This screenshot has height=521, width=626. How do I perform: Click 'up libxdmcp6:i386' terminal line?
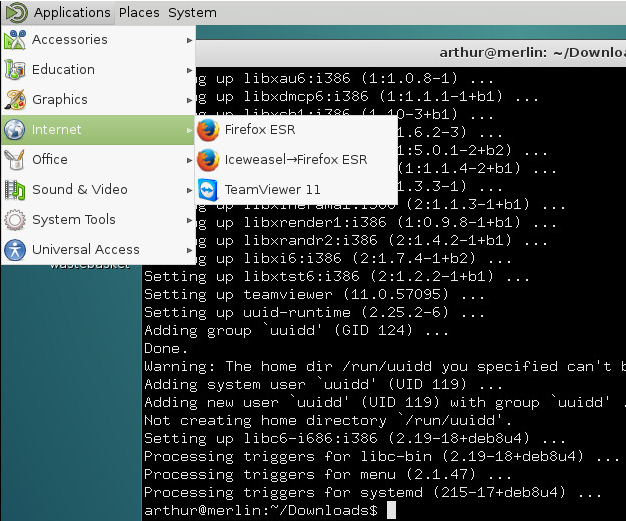[368, 96]
